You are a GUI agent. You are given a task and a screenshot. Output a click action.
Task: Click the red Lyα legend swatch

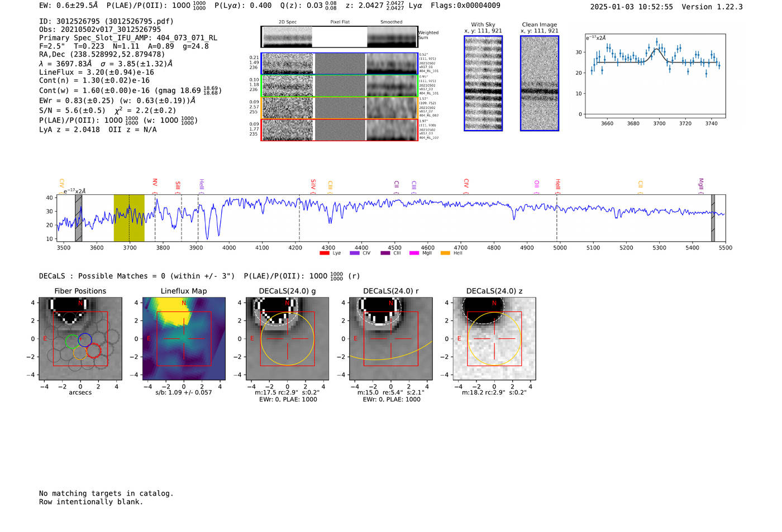(x=325, y=253)
